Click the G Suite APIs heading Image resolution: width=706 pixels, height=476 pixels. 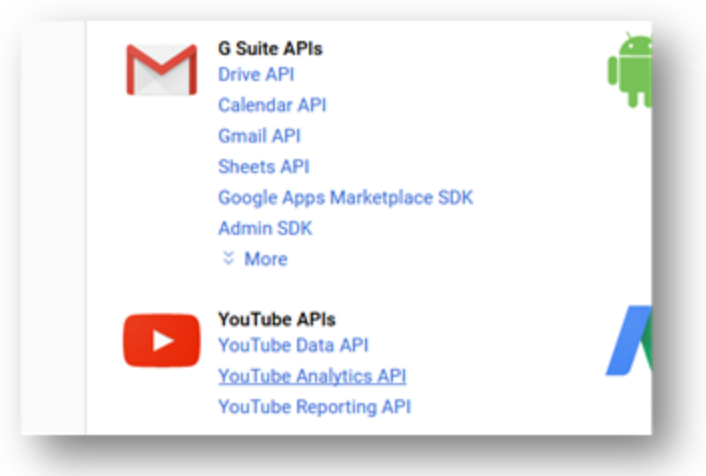click(x=270, y=48)
